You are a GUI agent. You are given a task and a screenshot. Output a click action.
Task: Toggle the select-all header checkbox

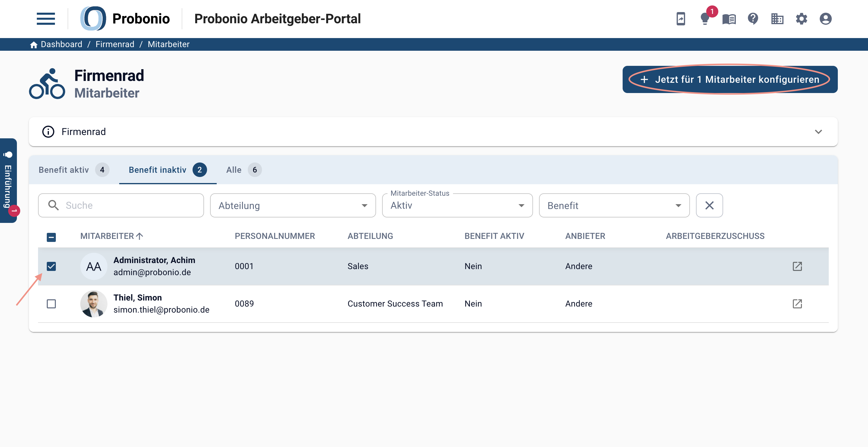coord(51,237)
